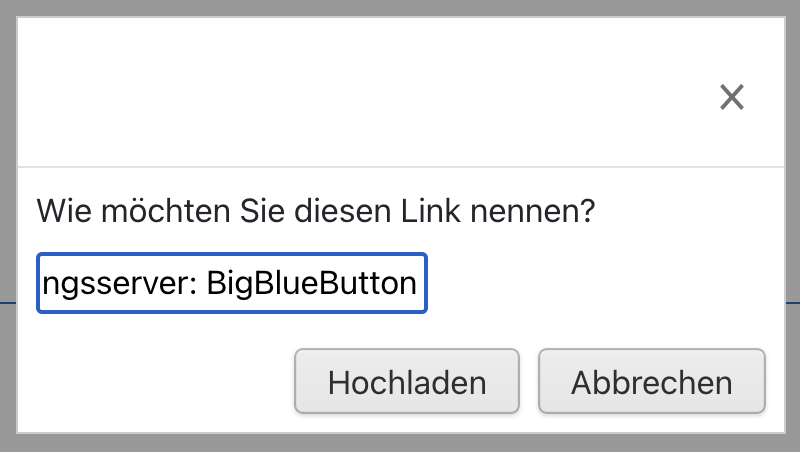Upload the link using Hochladen
Image resolution: width=800 pixels, height=452 pixels.
[x=407, y=382]
